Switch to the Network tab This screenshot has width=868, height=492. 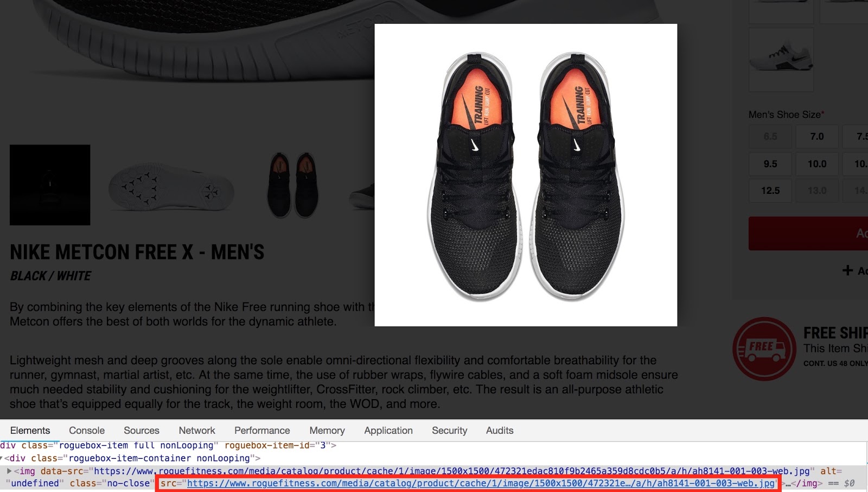pyautogui.click(x=197, y=431)
